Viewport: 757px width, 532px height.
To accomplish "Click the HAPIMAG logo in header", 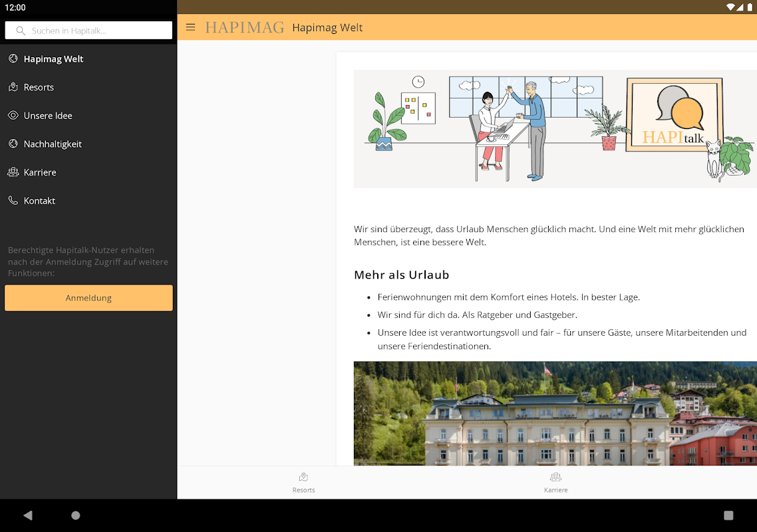I will point(245,27).
